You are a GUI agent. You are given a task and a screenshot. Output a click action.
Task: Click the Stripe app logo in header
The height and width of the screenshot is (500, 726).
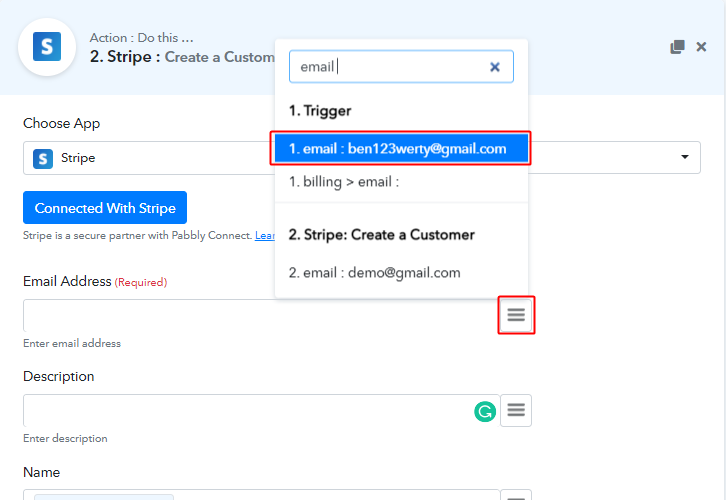point(47,47)
